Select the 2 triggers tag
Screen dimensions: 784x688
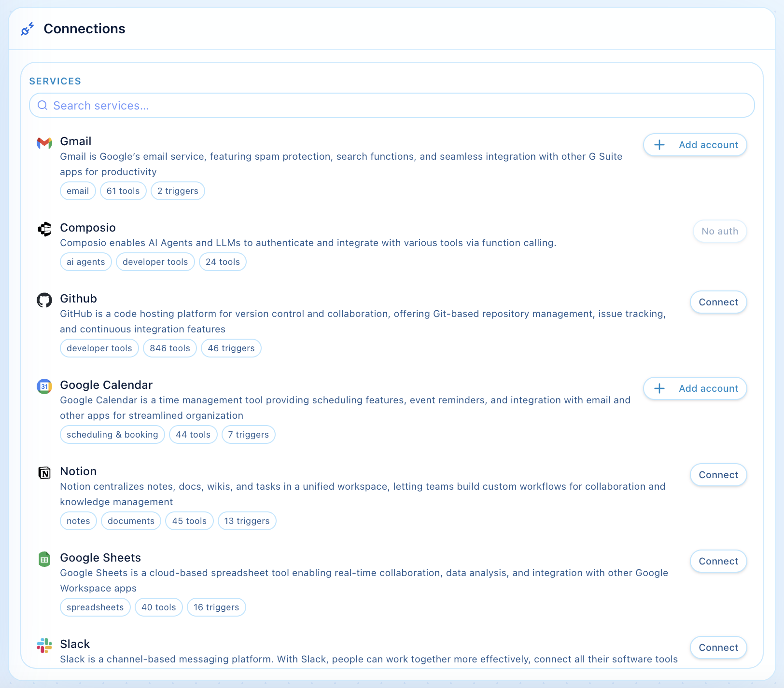coord(178,191)
